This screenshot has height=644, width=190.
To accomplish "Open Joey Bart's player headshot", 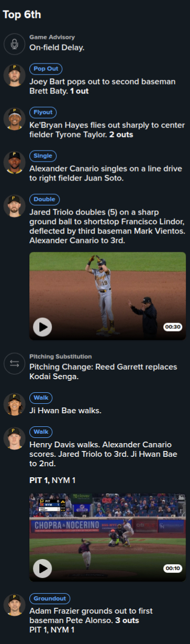I will [x=15, y=75].
